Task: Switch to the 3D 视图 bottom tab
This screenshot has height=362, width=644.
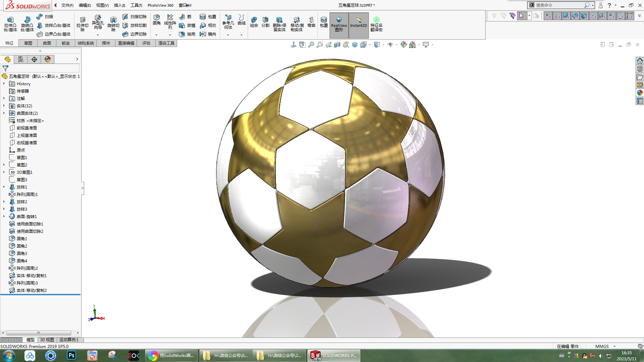Action: [47, 340]
